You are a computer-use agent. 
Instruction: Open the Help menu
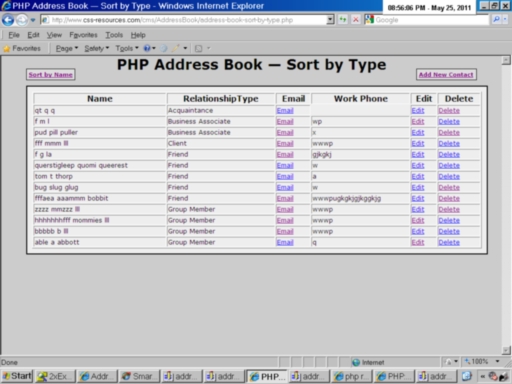click(x=138, y=35)
